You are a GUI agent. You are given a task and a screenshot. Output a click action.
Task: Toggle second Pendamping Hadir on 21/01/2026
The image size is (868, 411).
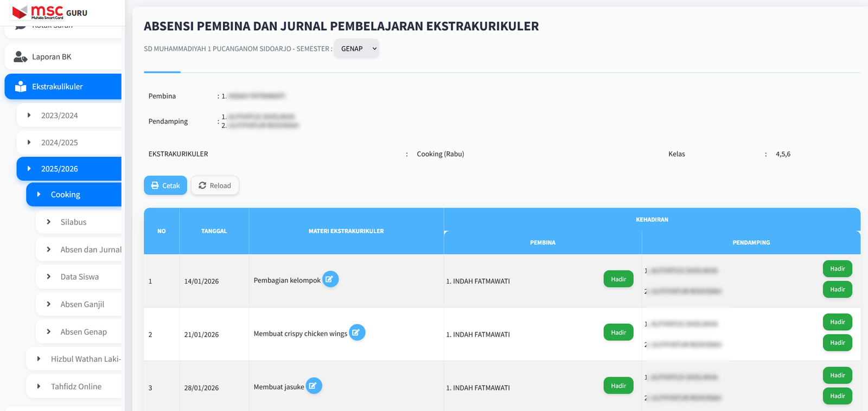coord(838,343)
